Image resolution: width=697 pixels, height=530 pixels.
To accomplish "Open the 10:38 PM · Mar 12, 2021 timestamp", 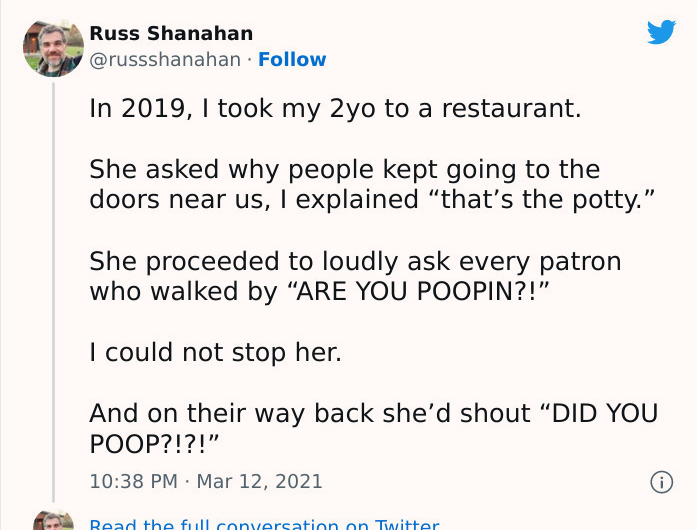I will point(206,482).
